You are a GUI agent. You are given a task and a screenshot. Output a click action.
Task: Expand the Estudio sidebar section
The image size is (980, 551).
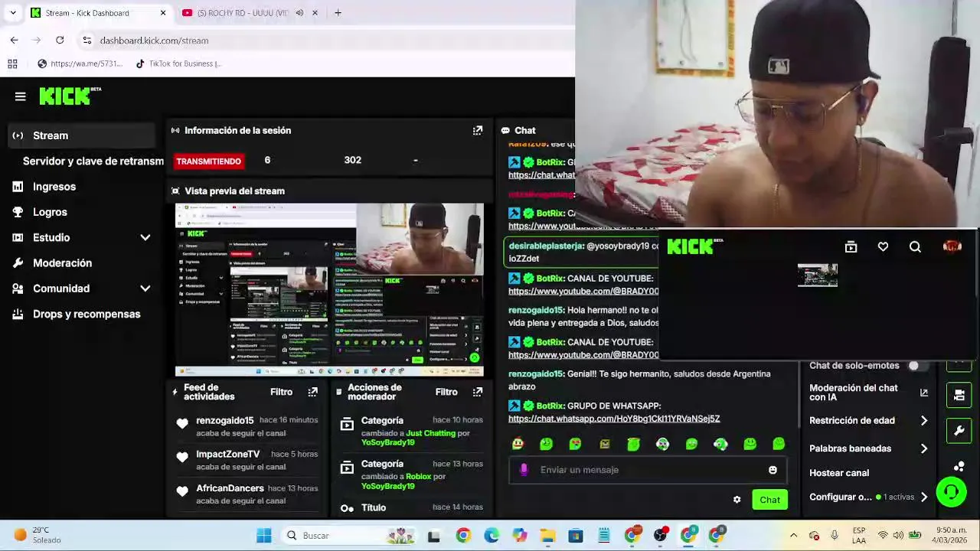145,238
